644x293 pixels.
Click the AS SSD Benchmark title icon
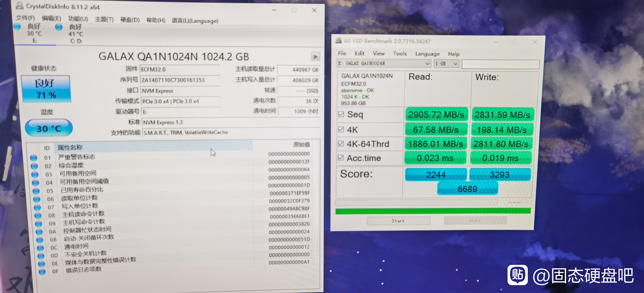click(x=339, y=41)
